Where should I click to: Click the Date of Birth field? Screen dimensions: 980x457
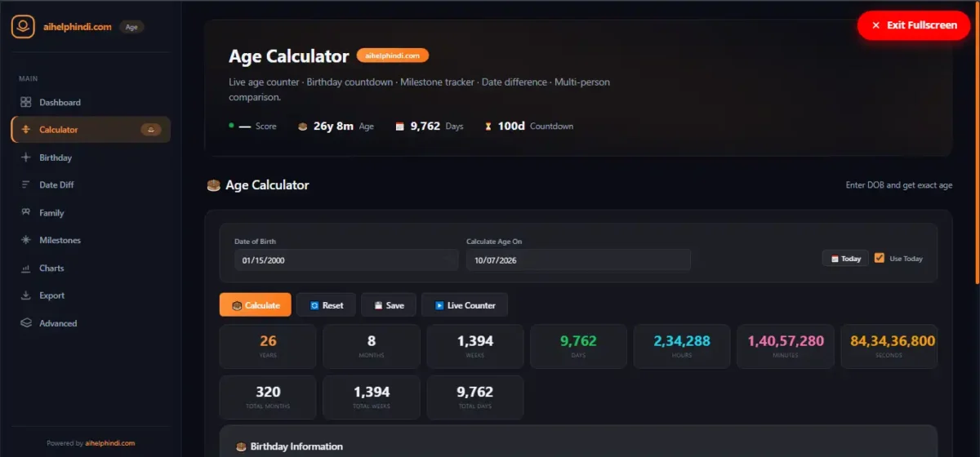(x=346, y=260)
